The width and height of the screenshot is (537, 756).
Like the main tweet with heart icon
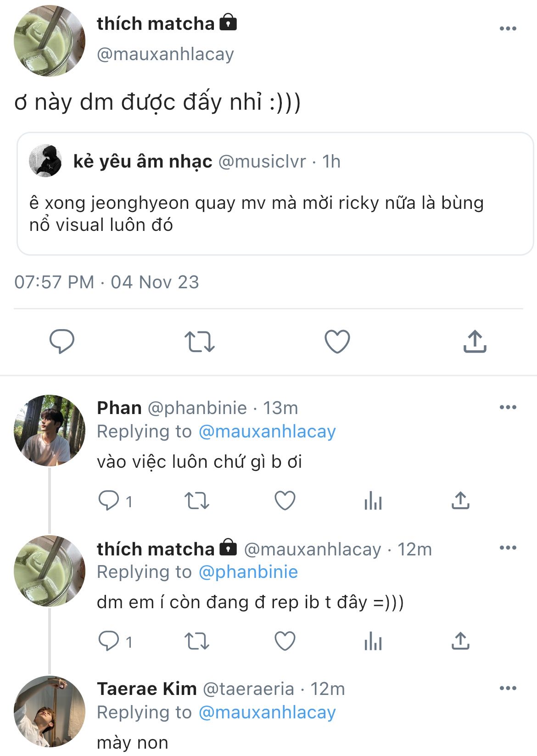(x=337, y=342)
